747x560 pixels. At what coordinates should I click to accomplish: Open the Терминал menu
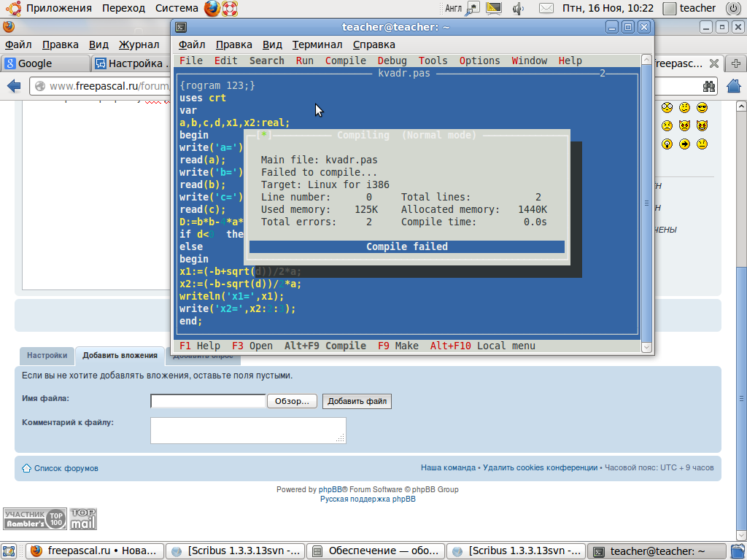click(317, 44)
